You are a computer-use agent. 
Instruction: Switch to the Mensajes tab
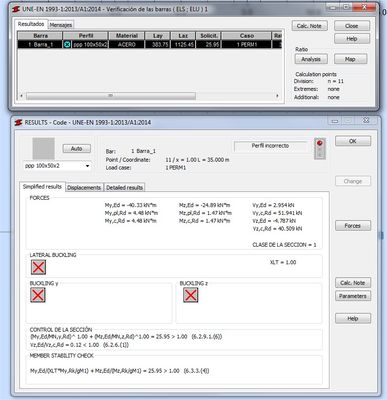[61, 25]
